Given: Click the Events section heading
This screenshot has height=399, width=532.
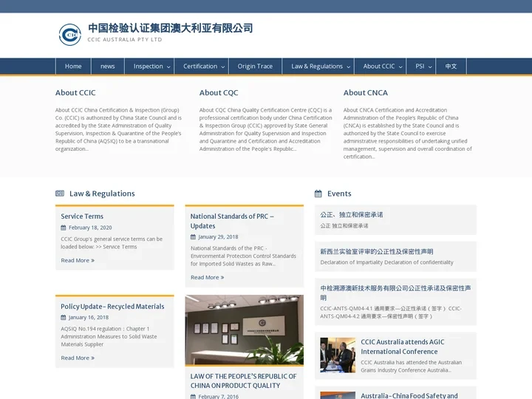Looking at the screenshot, I should coord(339,194).
